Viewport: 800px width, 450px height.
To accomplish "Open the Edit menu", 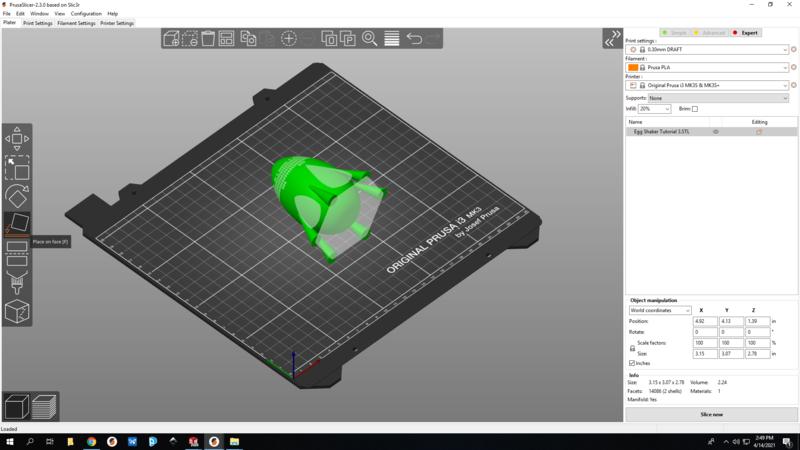I will click(20, 14).
